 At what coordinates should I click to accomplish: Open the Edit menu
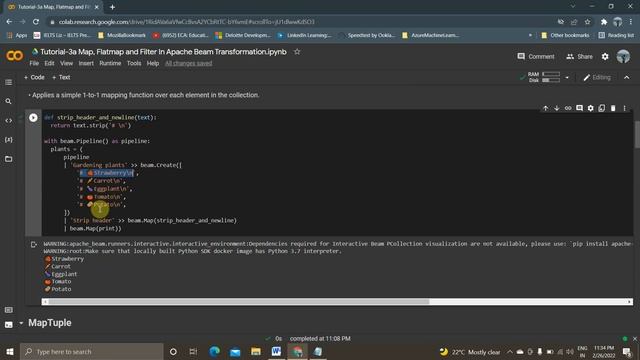(49, 63)
